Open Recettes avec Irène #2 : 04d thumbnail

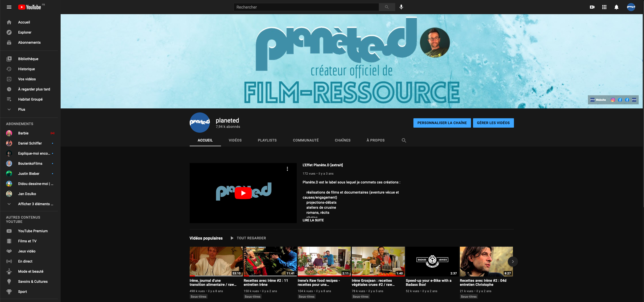click(486, 262)
